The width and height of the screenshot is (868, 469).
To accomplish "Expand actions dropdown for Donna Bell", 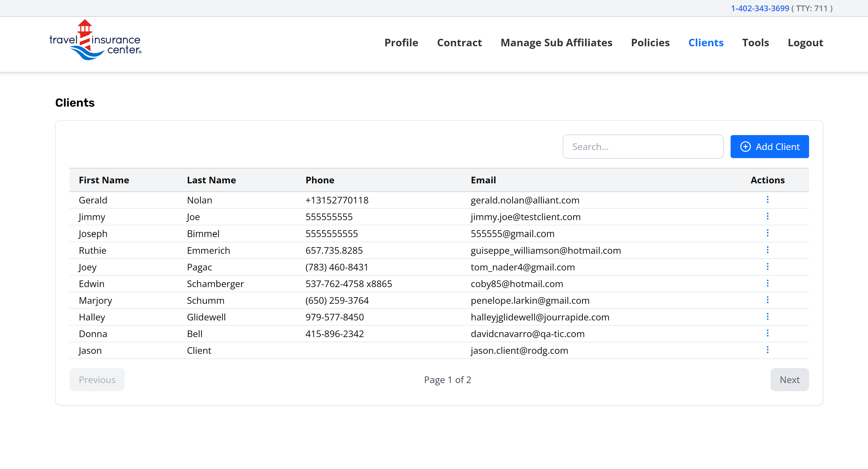I will coord(767,334).
